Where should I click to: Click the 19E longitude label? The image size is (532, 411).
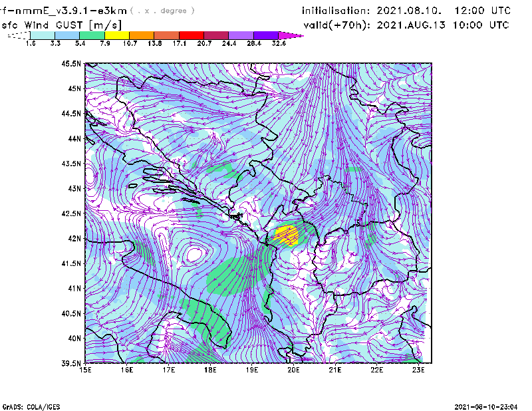pos(252,370)
